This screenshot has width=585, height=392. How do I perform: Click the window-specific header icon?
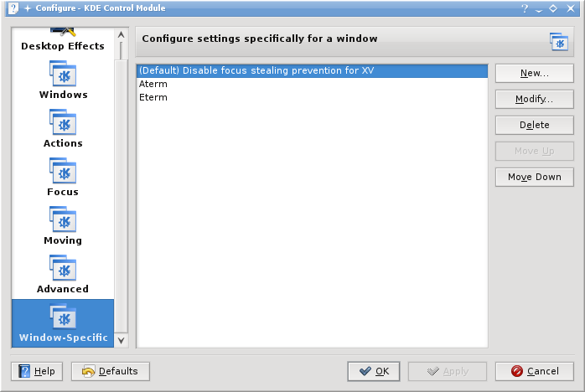pos(558,42)
